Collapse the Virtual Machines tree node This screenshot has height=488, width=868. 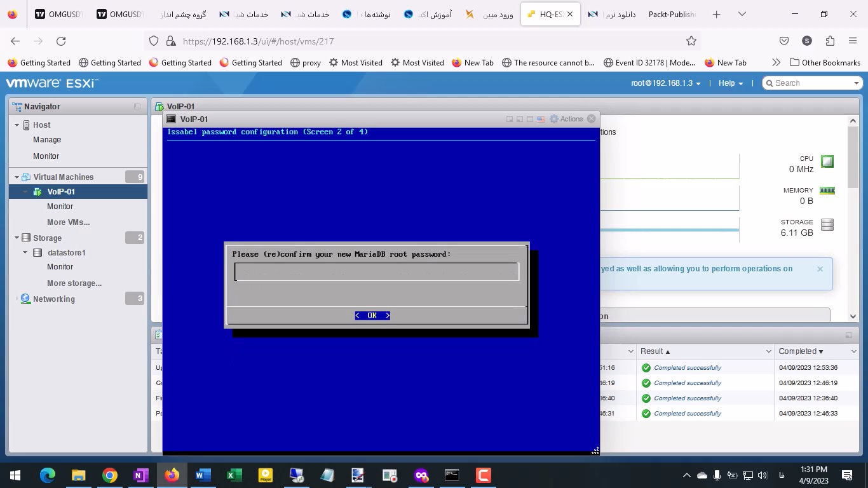pos(17,177)
